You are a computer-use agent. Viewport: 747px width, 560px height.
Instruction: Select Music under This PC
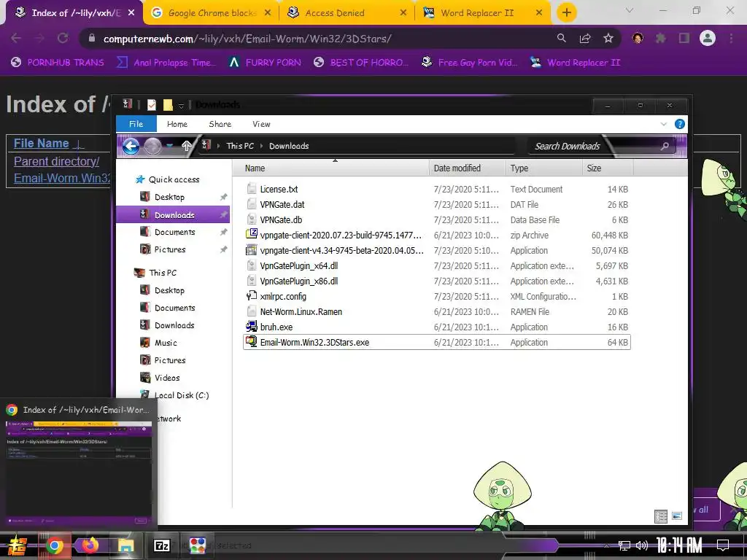[x=166, y=343]
